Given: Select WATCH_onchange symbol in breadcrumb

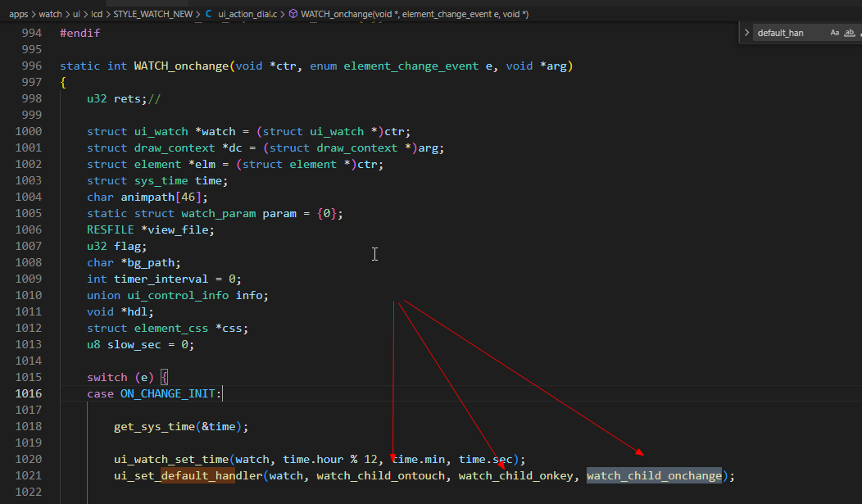Looking at the screenshot, I should click(415, 14).
